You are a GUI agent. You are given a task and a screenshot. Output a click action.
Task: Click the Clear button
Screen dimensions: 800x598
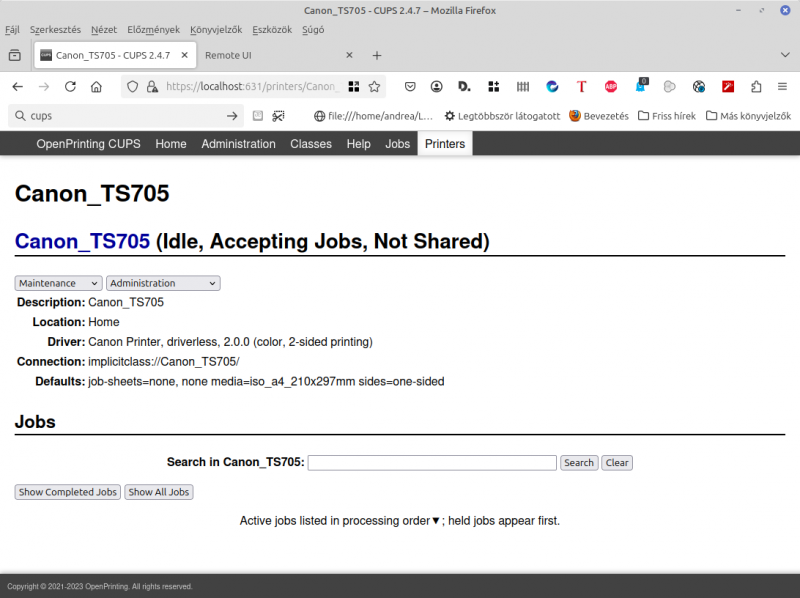click(617, 463)
